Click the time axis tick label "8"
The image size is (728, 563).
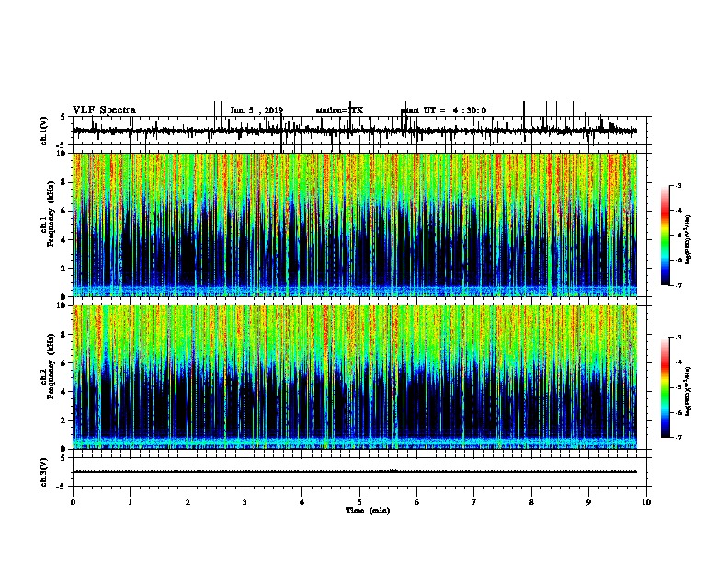coord(531,502)
